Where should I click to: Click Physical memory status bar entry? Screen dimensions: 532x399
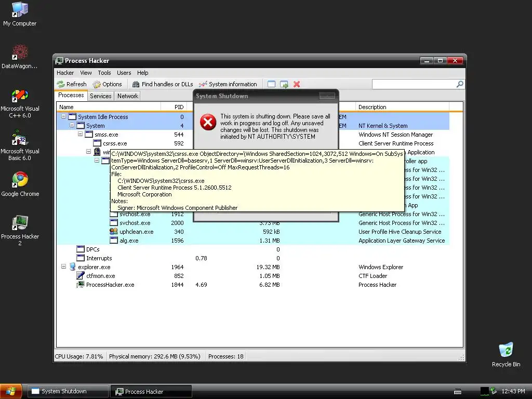point(155,356)
